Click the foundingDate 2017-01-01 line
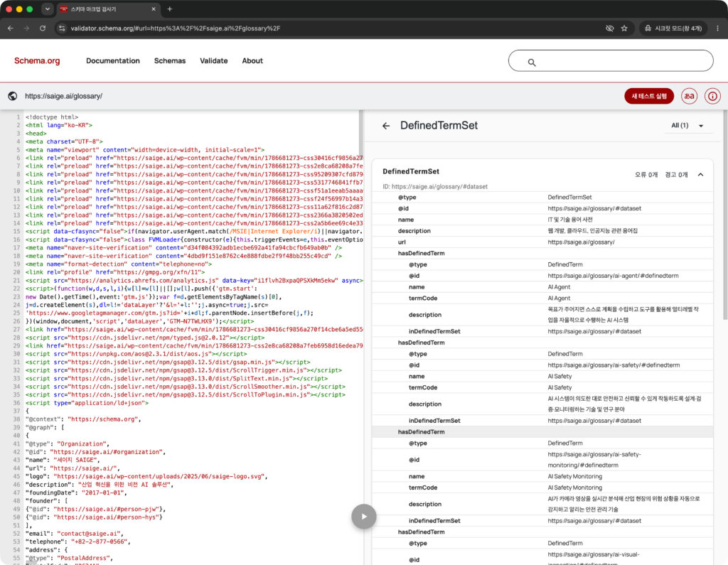728x565 pixels. [x=76, y=493]
